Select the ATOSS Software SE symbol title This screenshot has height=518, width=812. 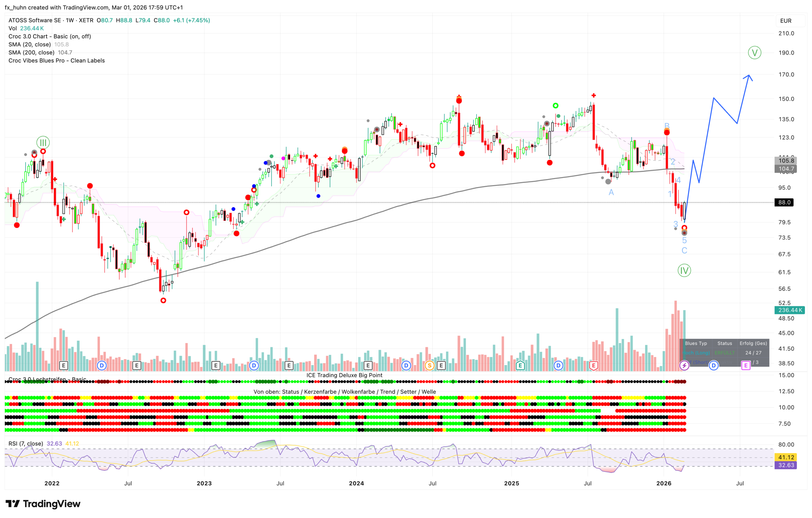click(34, 20)
